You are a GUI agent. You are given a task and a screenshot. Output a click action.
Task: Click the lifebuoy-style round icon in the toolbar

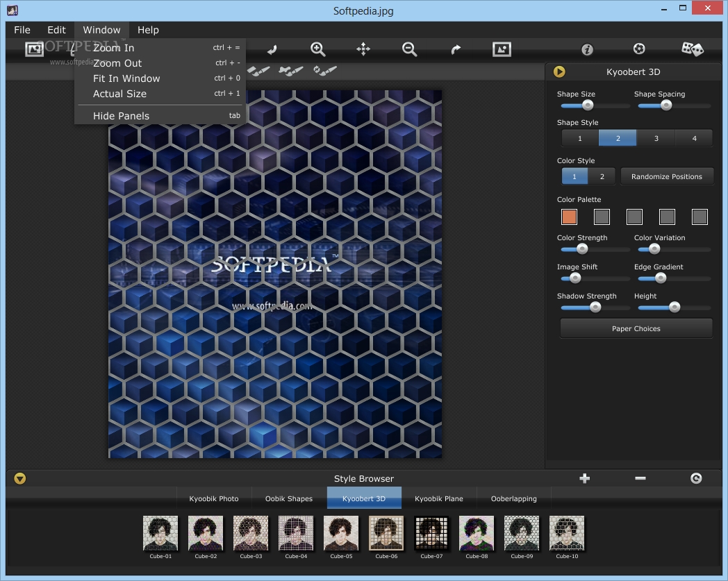(x=639, y=49)
